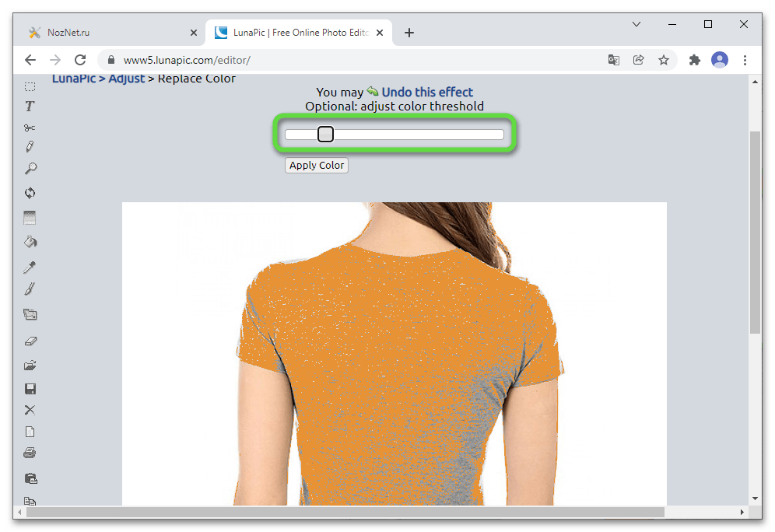This screenshot has width=775, height=532.
Task: Choose the scissors cut tool
Action: point(30,128)
